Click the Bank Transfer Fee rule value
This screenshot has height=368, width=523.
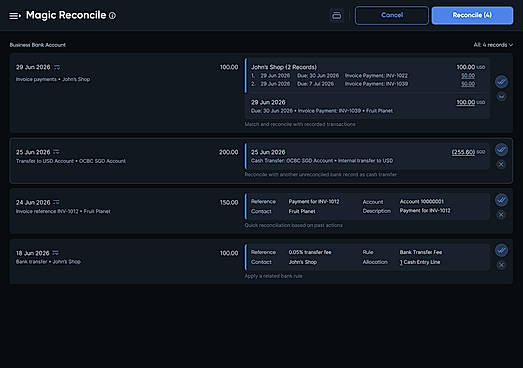[x=421, y=252]
